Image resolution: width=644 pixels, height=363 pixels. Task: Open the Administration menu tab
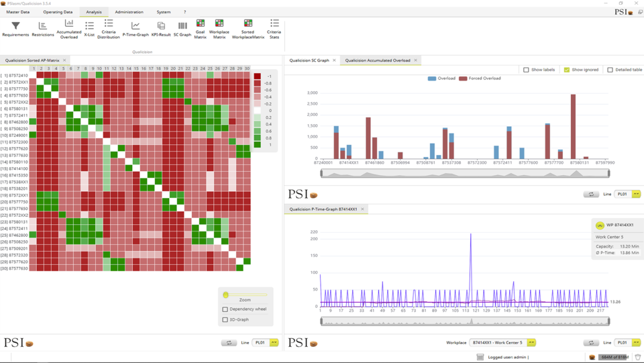tap(129, 12)
